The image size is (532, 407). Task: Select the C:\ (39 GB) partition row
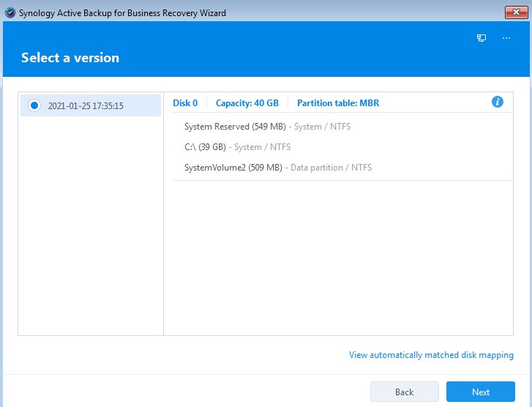point(342,147)
